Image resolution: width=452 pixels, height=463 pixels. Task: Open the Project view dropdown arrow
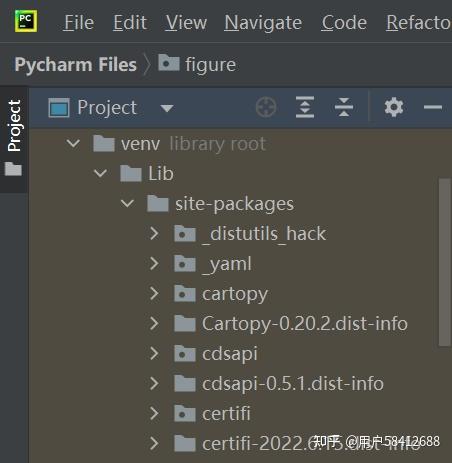point(167,108)
